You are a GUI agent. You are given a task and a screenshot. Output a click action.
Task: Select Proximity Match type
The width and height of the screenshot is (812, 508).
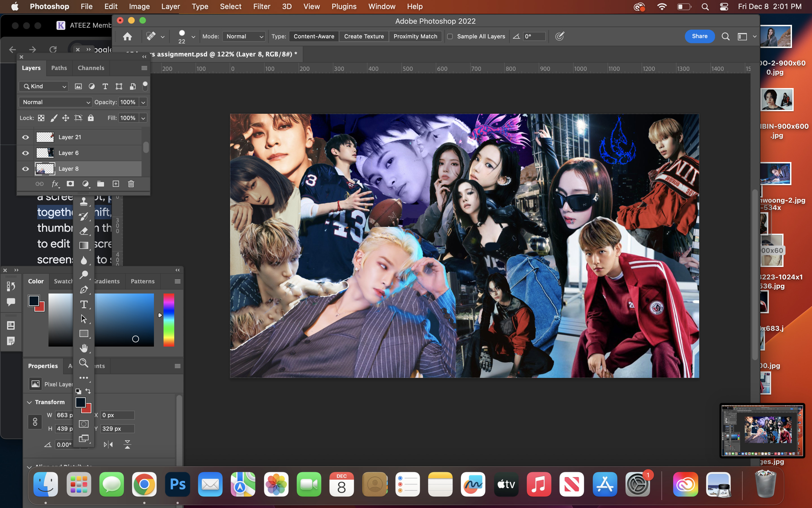click(x=415, y=36)
